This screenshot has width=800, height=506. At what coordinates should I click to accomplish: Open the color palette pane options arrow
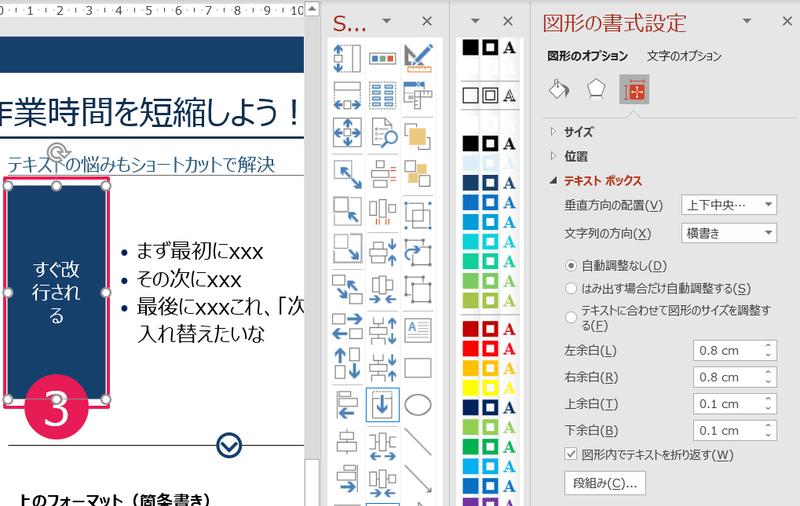[x=475, y=21]
